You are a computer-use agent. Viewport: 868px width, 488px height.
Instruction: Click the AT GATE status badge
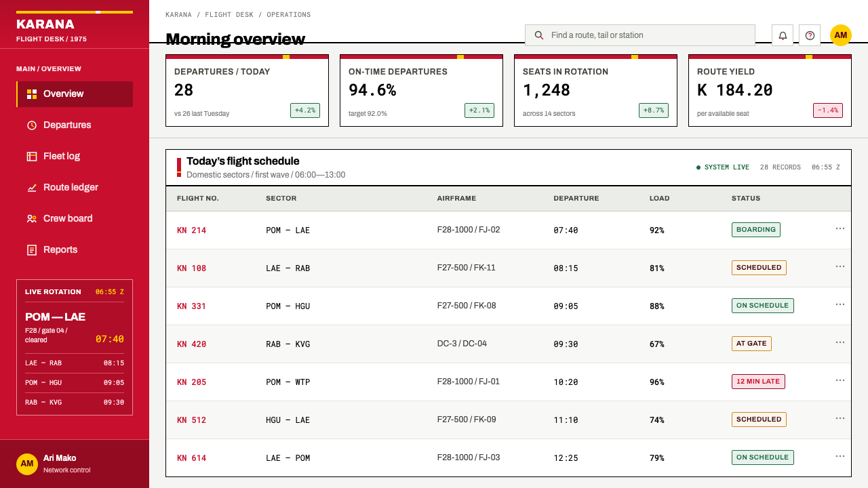coord(751,344)
